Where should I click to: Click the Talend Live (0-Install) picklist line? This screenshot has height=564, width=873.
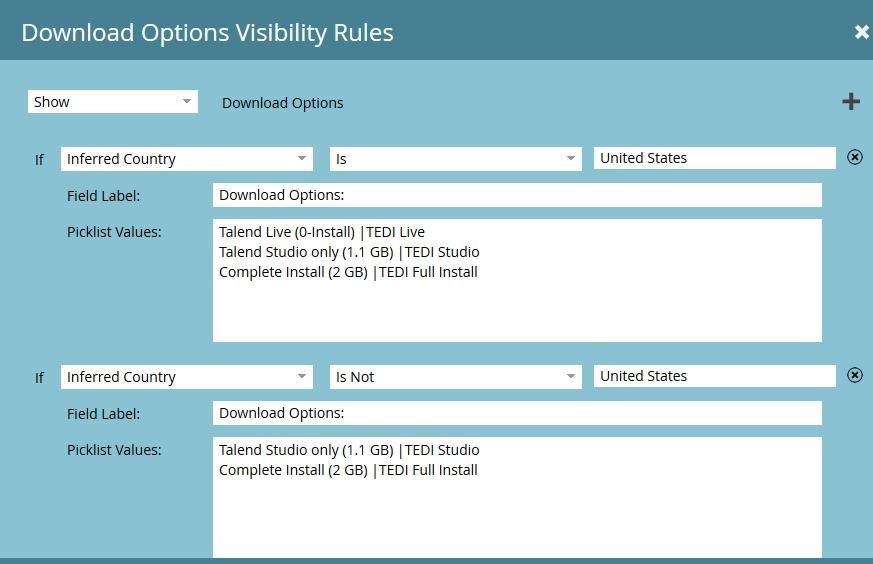pyautogui.click(x=322, y=232)
